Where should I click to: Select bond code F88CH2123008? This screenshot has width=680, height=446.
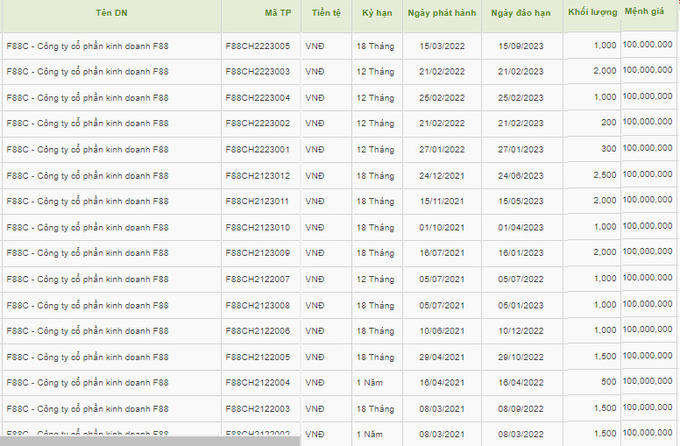coord(258,305)
